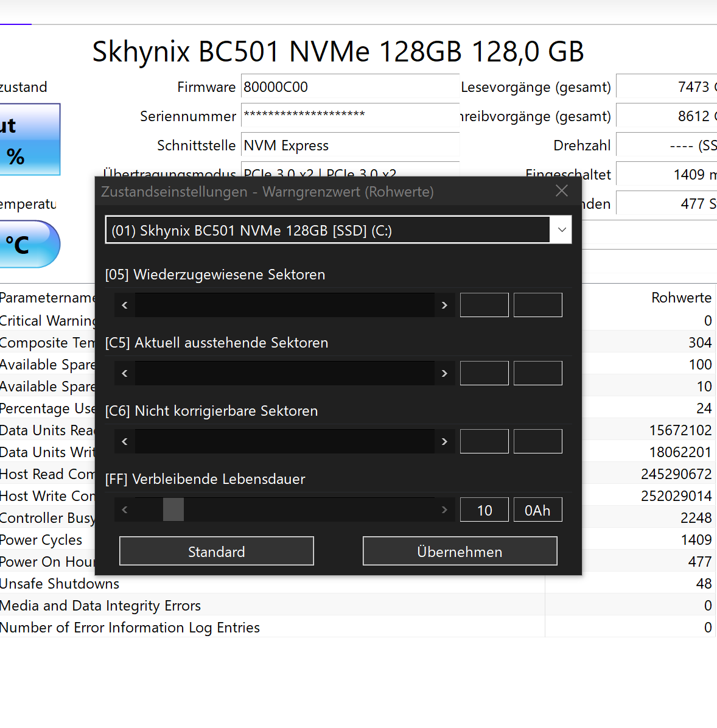The width and height of the screenshot is (717, 728).
Task: Click the raw value 304
Action: [700, 343]
